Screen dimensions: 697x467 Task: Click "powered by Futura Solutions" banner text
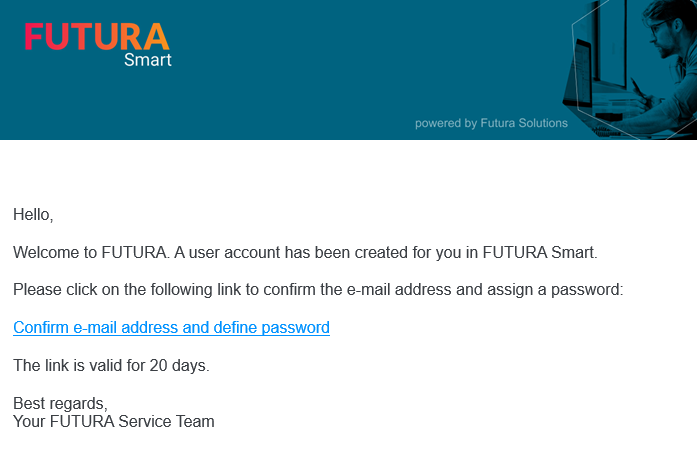pos(491,124)
